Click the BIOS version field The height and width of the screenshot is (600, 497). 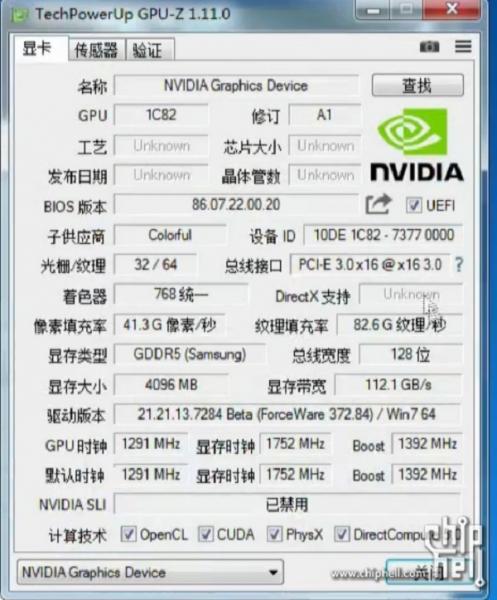coord(236,205)
